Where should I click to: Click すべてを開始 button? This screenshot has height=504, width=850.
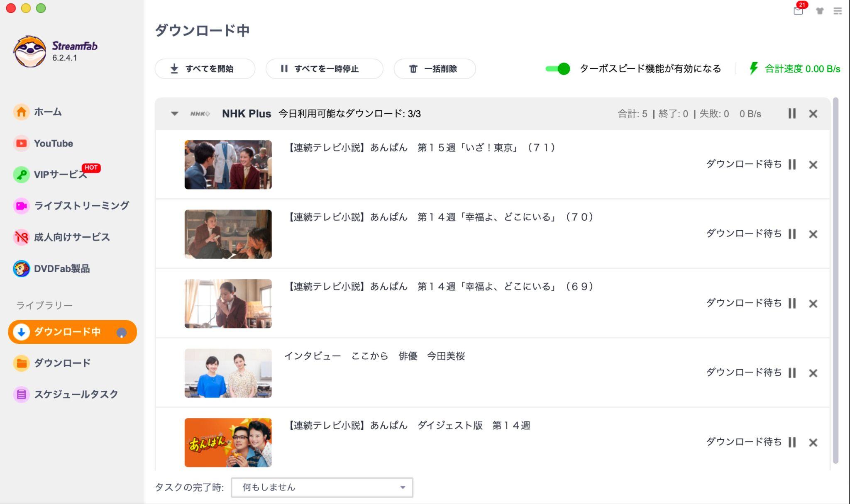[x=205, y=69]
